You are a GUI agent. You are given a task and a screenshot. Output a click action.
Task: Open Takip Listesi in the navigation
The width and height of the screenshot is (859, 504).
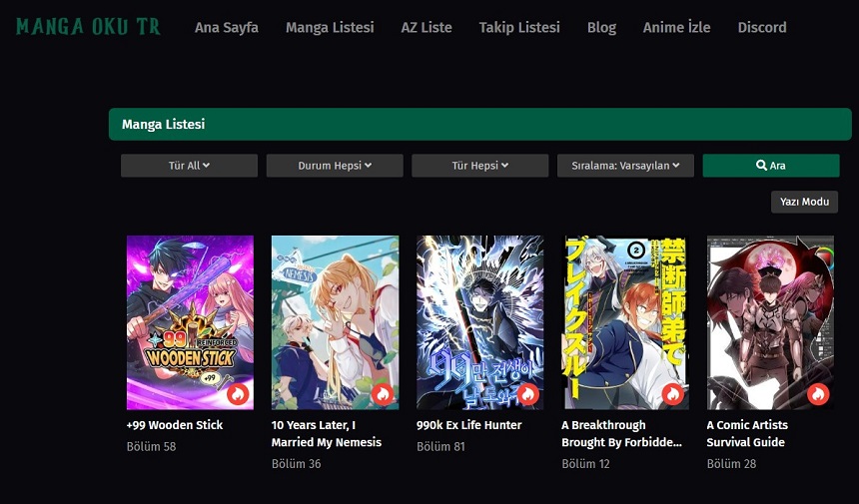point(519,27)
